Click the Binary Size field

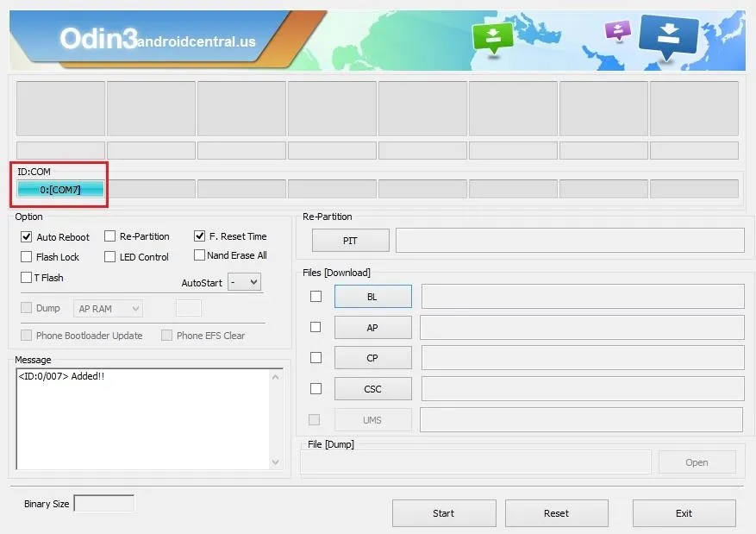(x=104, y=503)
